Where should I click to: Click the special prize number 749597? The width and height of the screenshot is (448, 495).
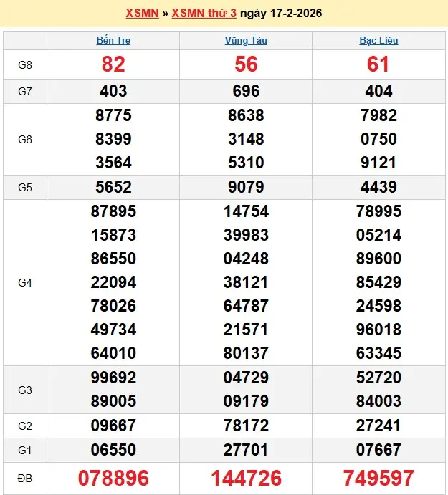click(x=378, y=478)
